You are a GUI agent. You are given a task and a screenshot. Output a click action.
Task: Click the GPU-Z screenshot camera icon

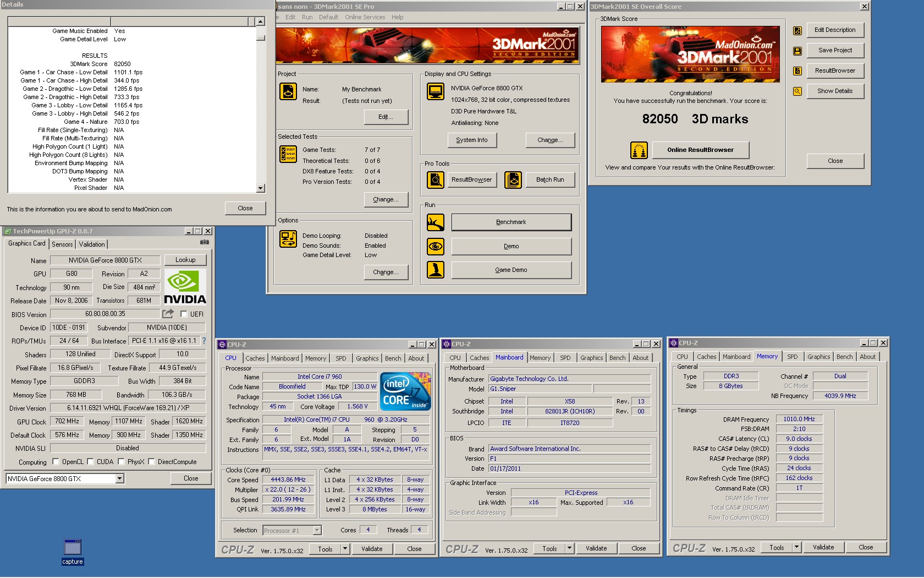click(x=205, y=242)
